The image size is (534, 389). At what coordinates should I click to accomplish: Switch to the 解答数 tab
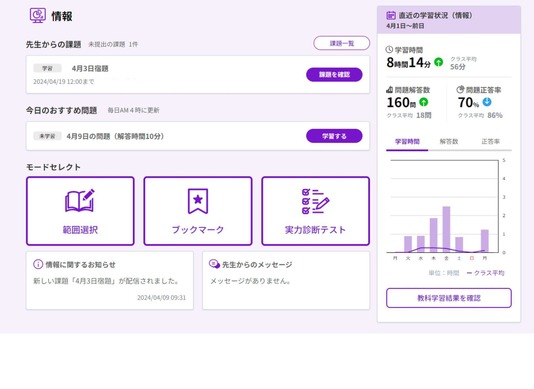pos(449,142)
